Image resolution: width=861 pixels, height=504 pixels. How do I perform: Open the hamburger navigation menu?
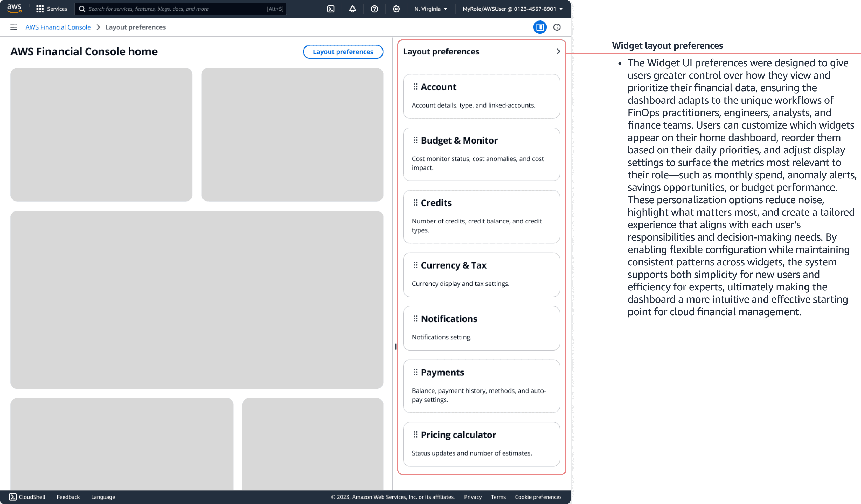coord(13,27)
